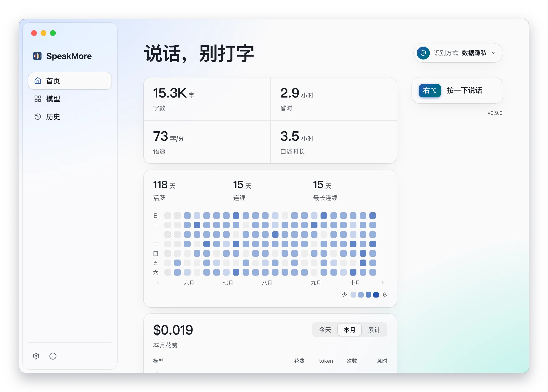Show next months in heatmap
Image resolution: width=548 pixels, height=392 pixels.
pos(382,282)
